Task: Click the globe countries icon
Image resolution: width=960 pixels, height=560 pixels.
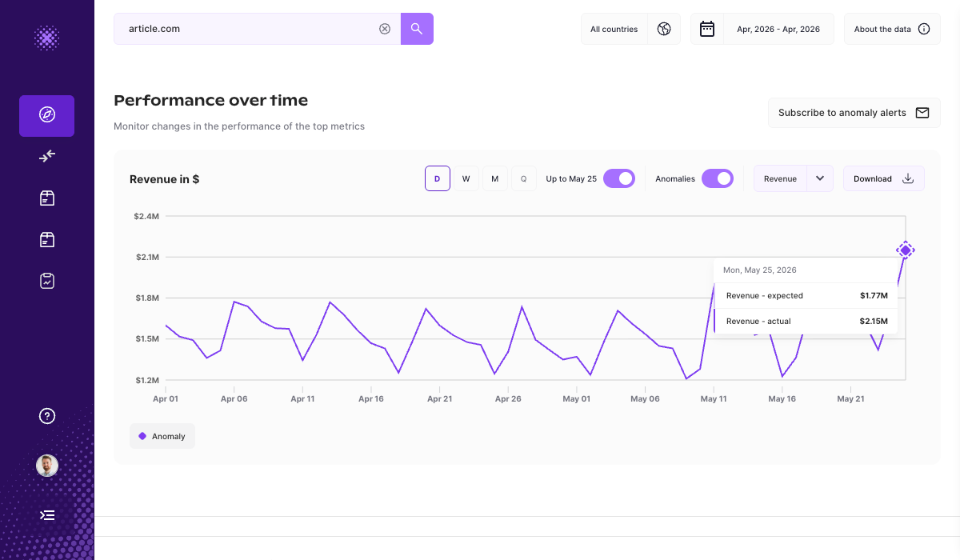Action: click(664, 29)
